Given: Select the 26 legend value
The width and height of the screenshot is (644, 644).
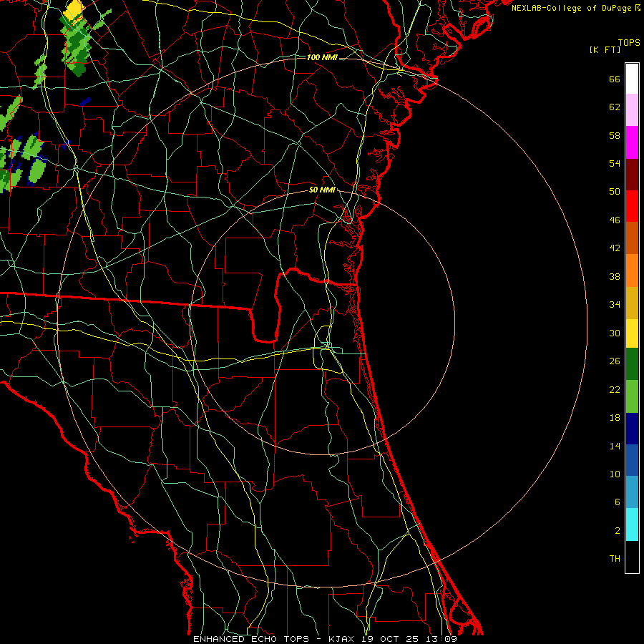Looking at the screenshot, I should [615, 361].
